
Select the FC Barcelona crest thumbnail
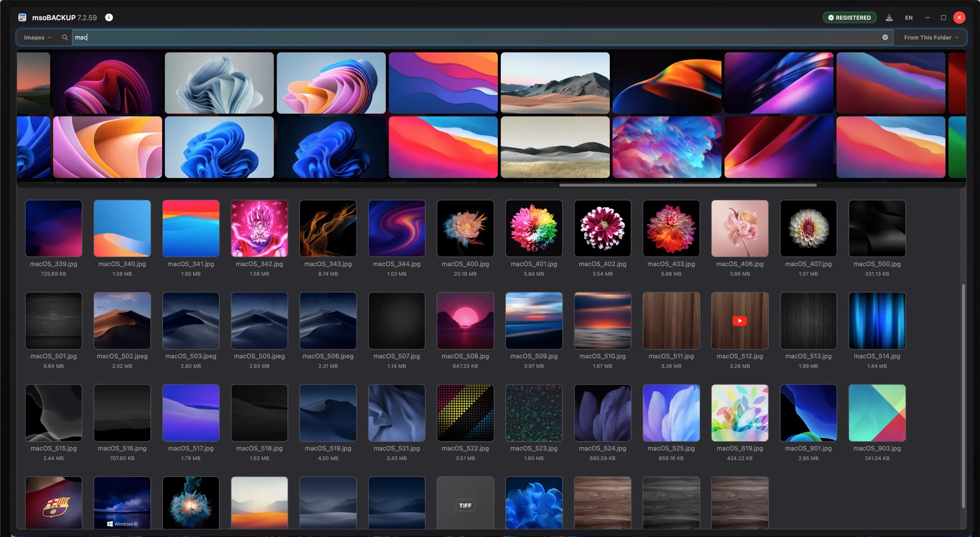pyautogui.click(x=53, y=503)
